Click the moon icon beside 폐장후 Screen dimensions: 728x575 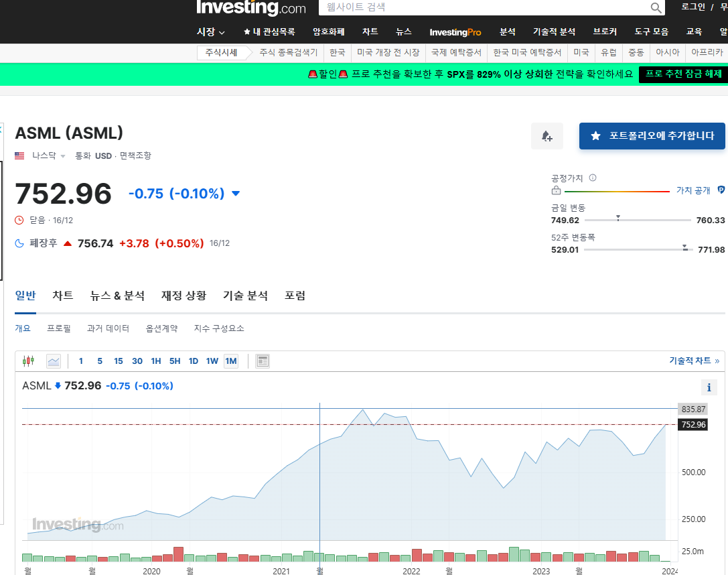[x=19, y=243]
